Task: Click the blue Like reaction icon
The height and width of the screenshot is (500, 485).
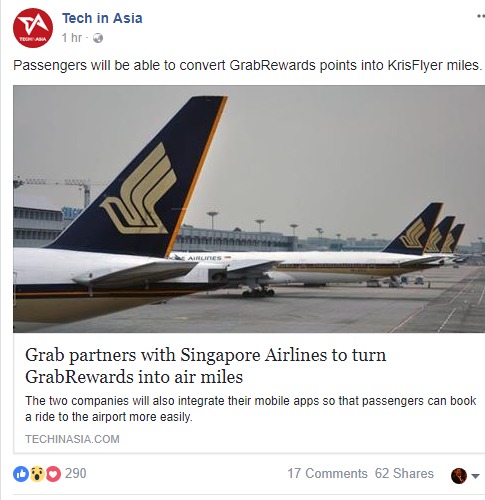Action: point(21,474)
